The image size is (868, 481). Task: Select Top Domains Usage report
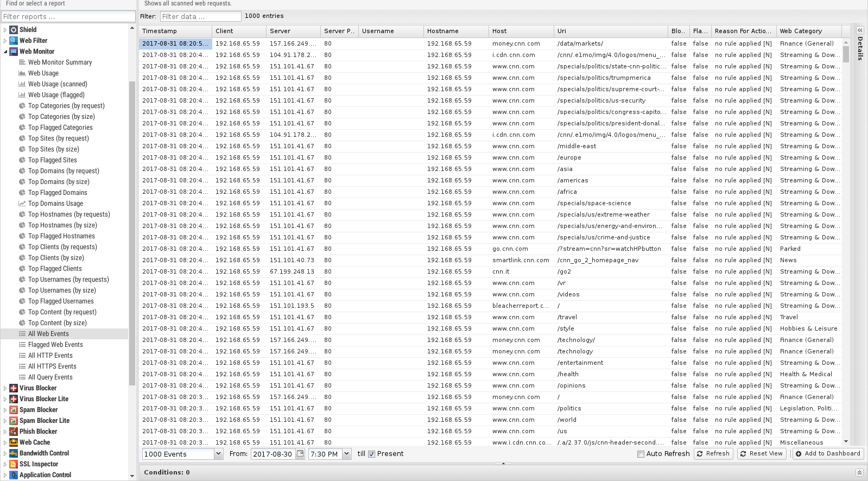55,204
